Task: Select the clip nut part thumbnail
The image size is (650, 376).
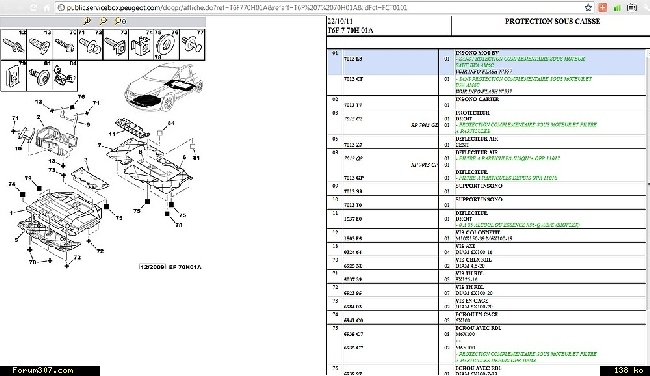Action: 141,44
